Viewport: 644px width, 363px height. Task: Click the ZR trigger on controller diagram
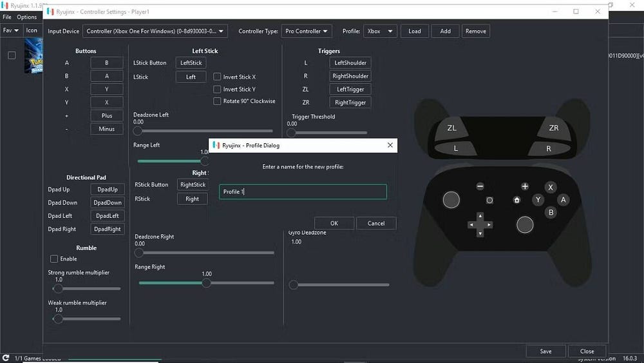pos(553,128)
